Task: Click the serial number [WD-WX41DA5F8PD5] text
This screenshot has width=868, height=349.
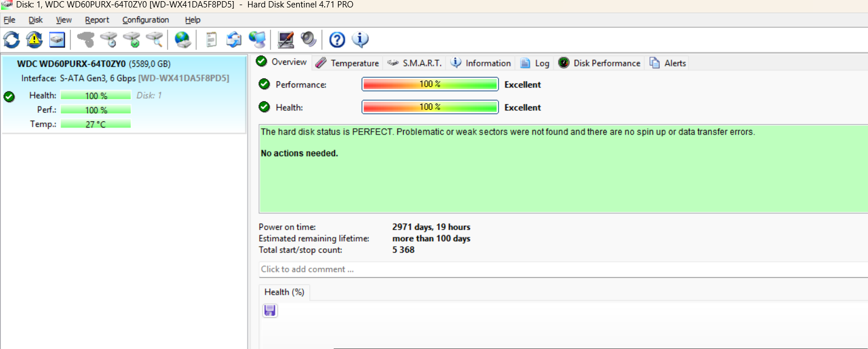Action: (x=184, y=78)
